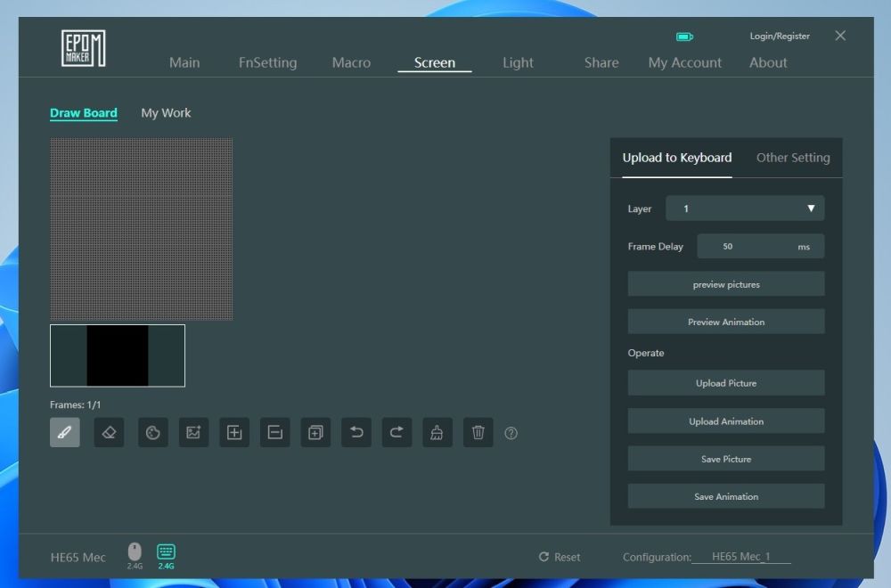Click the Save Picture button
The image size is (891, 588).
[x=725, y=459]
